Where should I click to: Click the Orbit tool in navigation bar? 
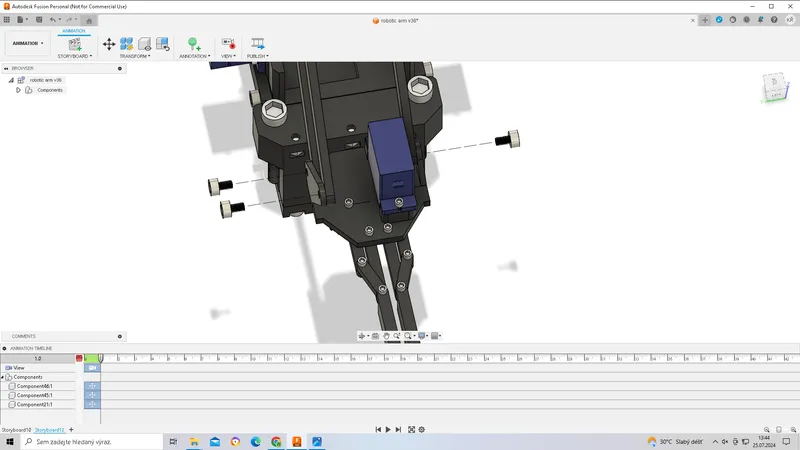pos(363,336)
